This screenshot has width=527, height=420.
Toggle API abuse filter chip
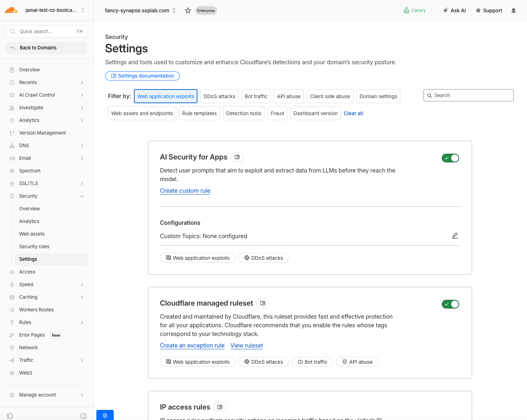pyautogui.click(x=289, y=96)
